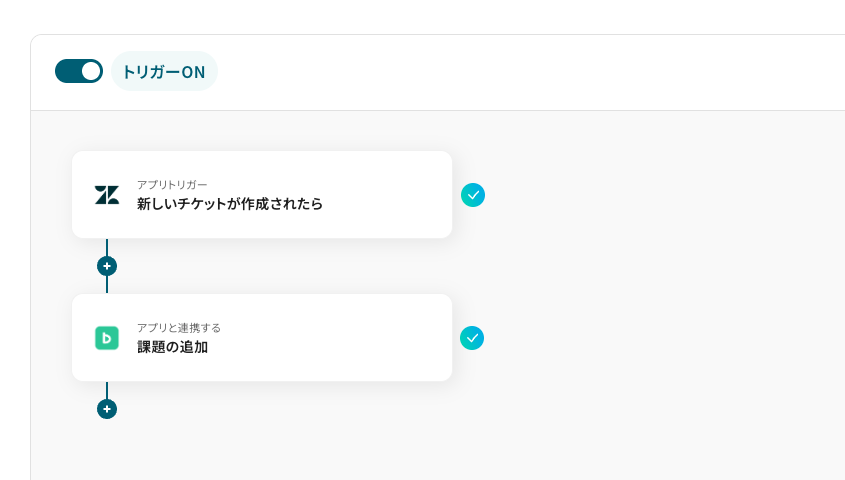845x480 pixels.
Task: Click the checkmark beside 課題の追加 step
Action: point(472,338)
